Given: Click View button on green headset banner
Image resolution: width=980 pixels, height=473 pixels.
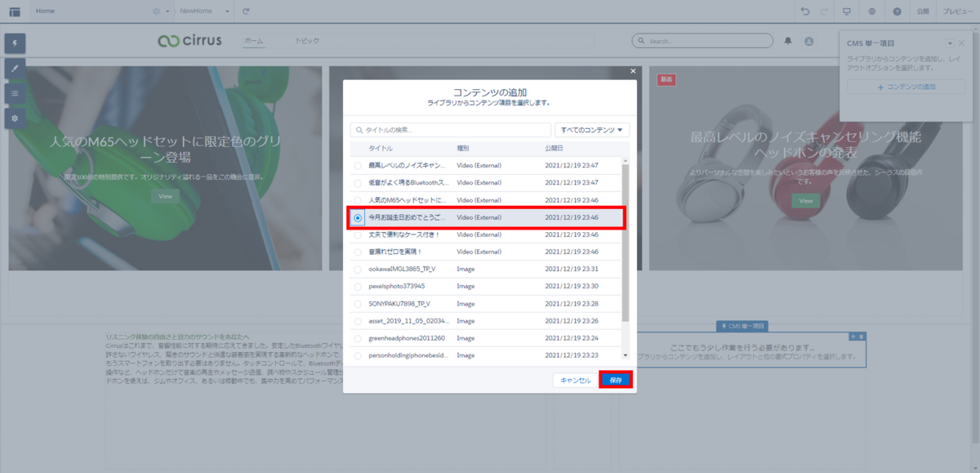Looking at the screenshot, I should 165,196.
